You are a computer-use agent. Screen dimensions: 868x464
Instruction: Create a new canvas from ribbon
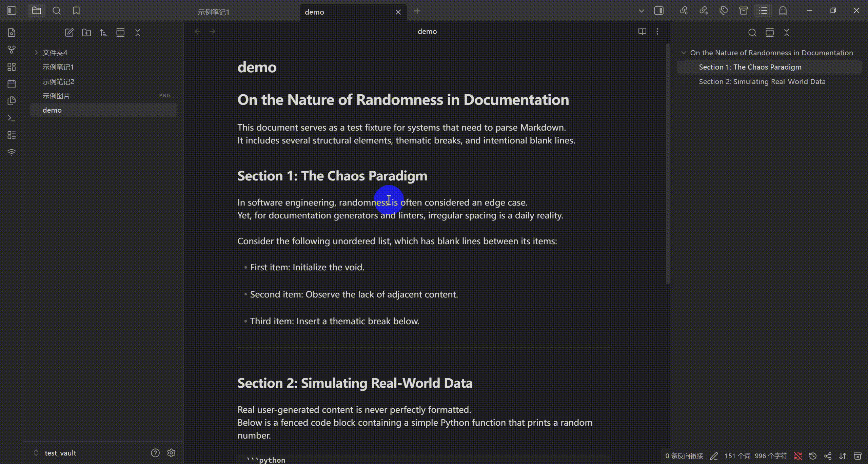click(12, 67)
